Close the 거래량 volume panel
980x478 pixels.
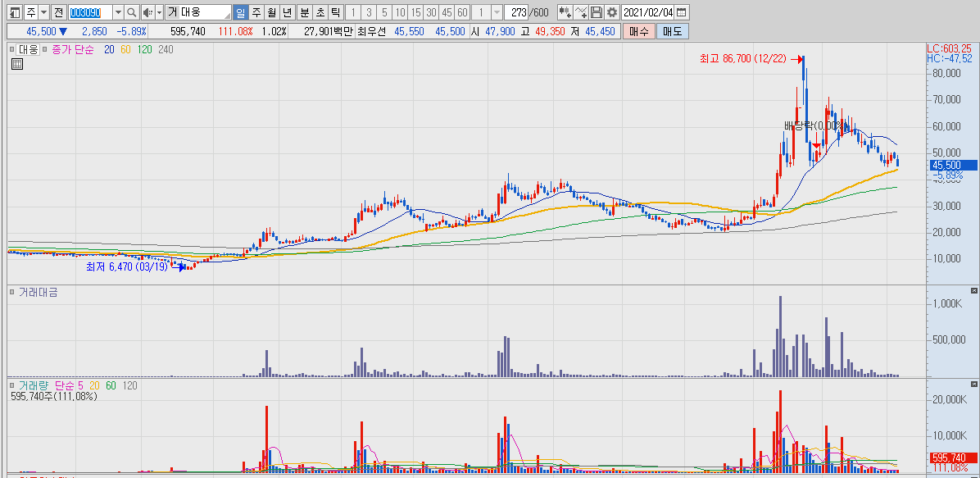pyautogui.click(x=973, y=383)
